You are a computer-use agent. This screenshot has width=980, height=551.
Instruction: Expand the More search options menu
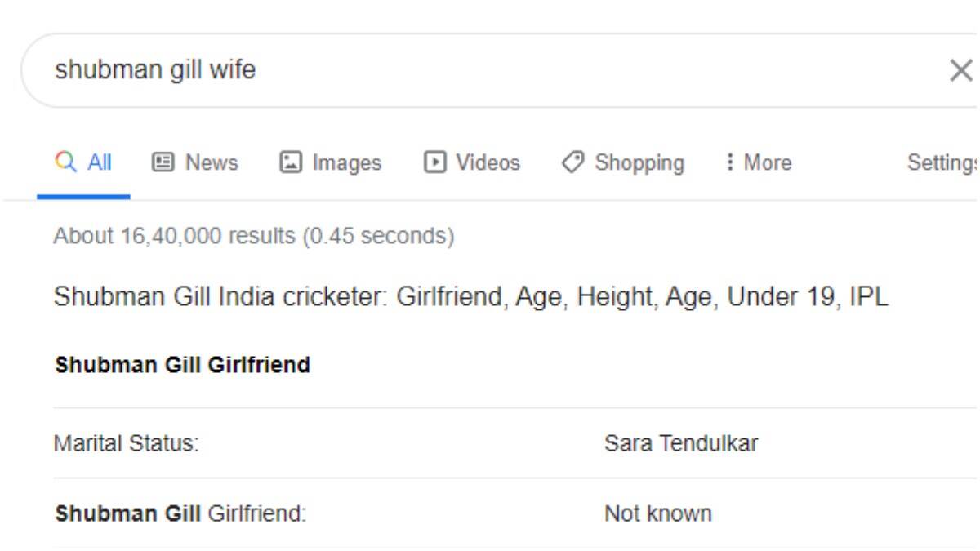[759, 162]
